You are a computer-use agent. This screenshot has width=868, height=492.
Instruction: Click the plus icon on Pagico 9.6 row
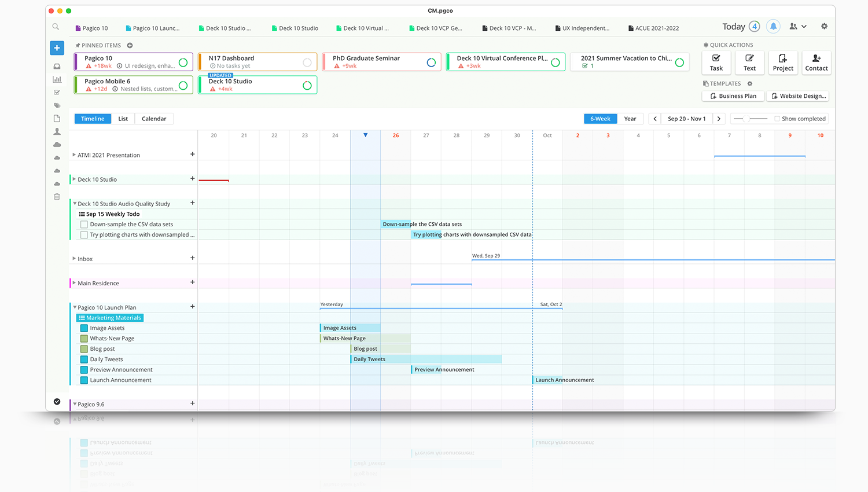click(x=192, y=403)
